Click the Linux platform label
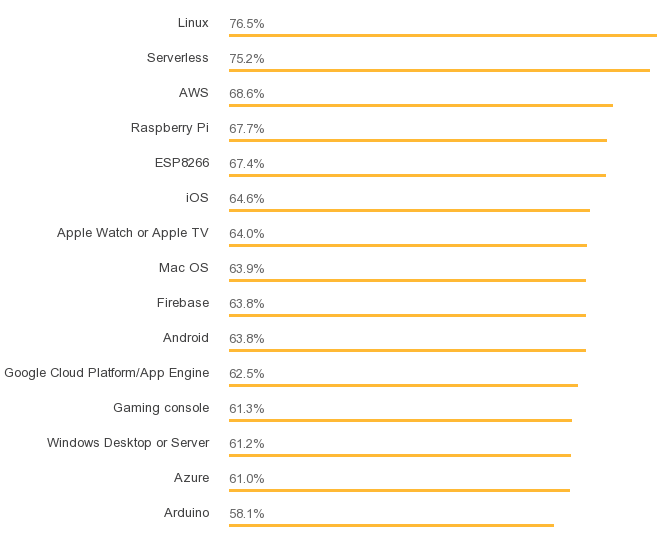667x539 pixels. coord(193,23)
